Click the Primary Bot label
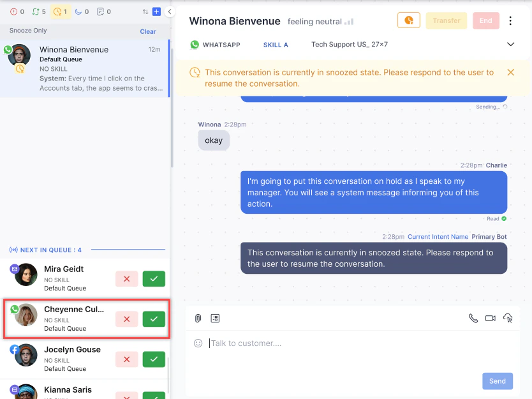Screen dimensions: 532x399 pos(489,237)
